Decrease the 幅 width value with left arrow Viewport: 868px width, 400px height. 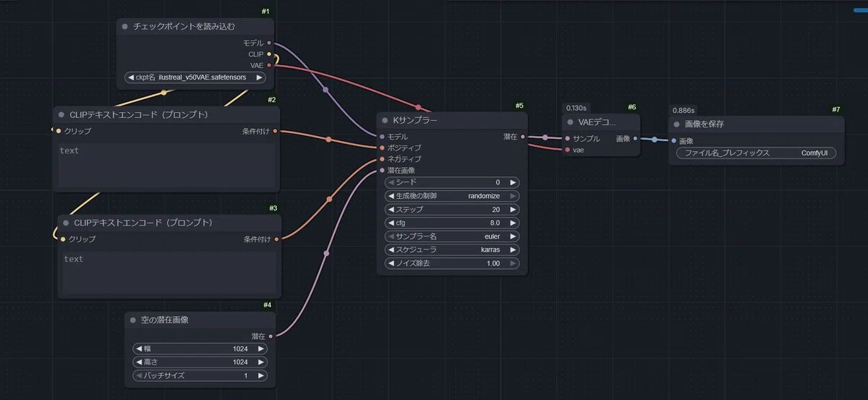pyautogui.click(x=137, y=349)
